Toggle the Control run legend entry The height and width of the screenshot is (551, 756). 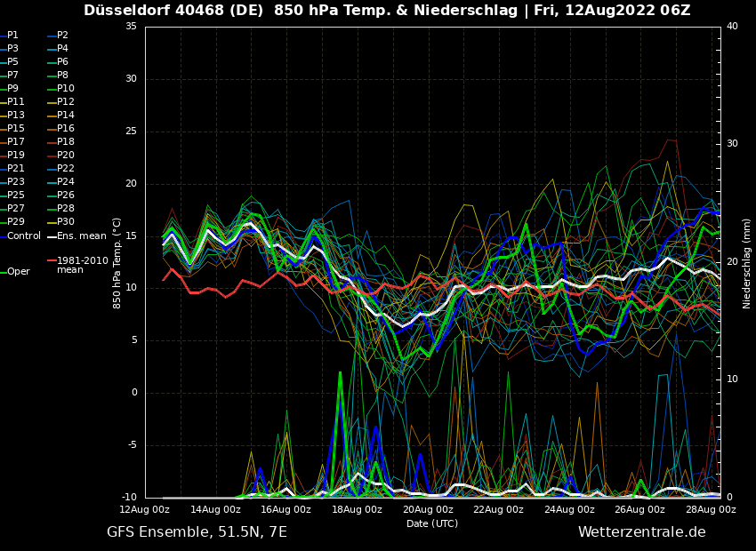coord(24,236)
